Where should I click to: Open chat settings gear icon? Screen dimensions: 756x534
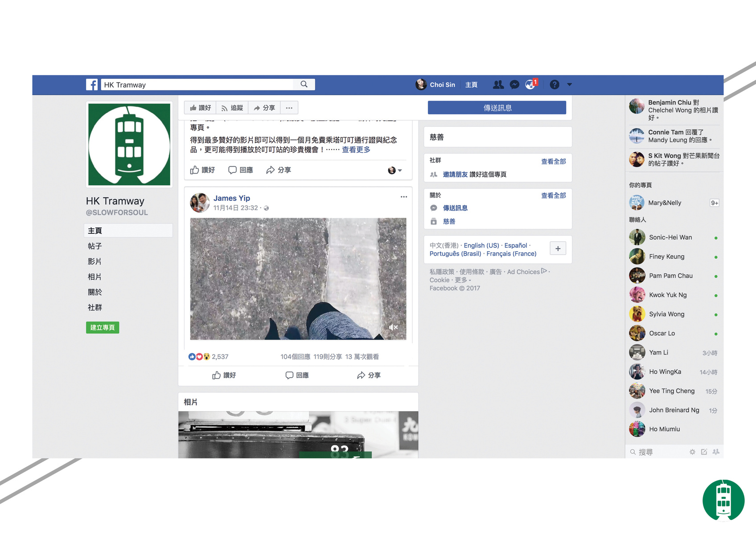click(x=692, y=452)
